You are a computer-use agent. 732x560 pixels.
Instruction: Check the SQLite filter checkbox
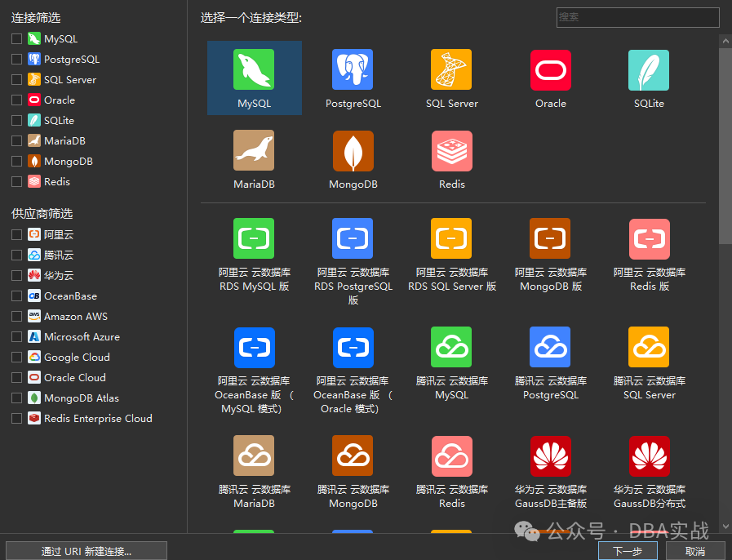click(17, 121)
